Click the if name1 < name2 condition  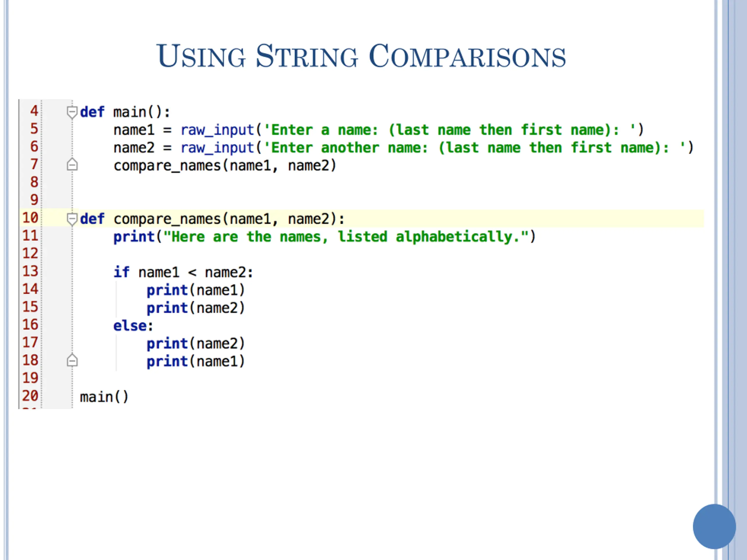tap(183, 272)
